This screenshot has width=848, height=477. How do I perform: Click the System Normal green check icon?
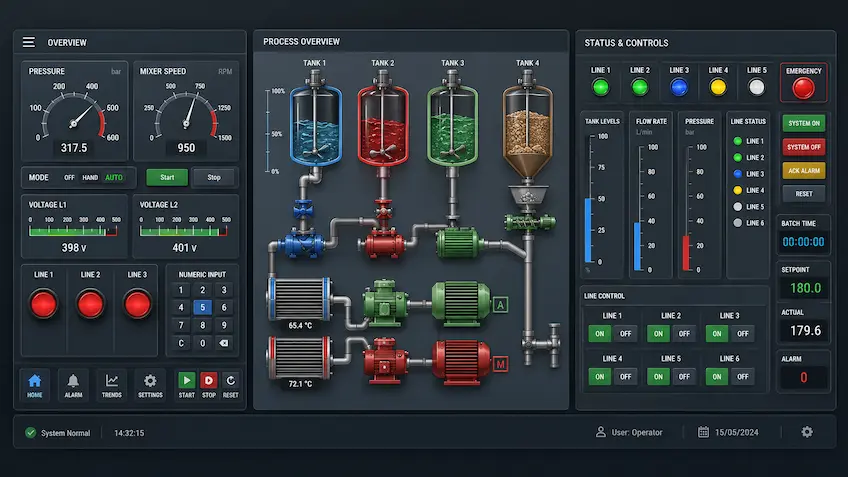point(31,433)
